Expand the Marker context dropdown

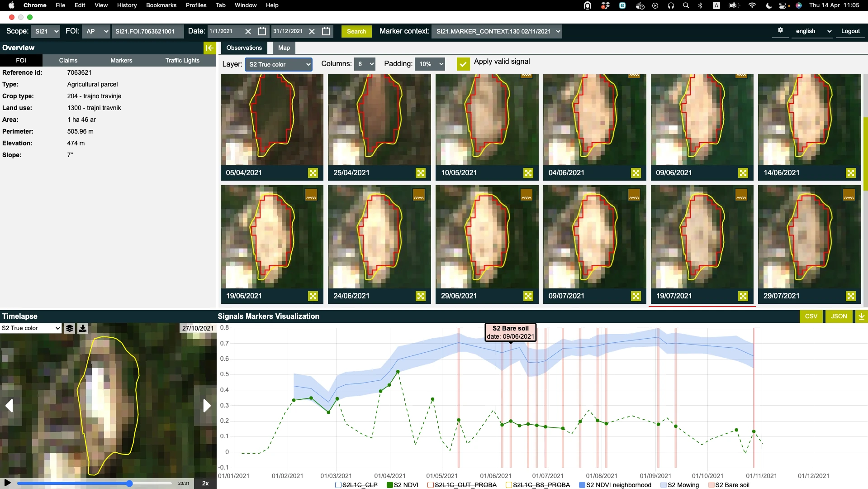point(496,31)
